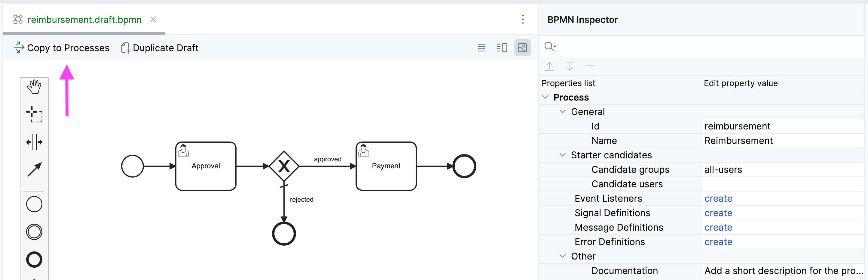Collapse the Other section in Inspector
This screenshot has width=868, height=280.
(x=562, y=256)
